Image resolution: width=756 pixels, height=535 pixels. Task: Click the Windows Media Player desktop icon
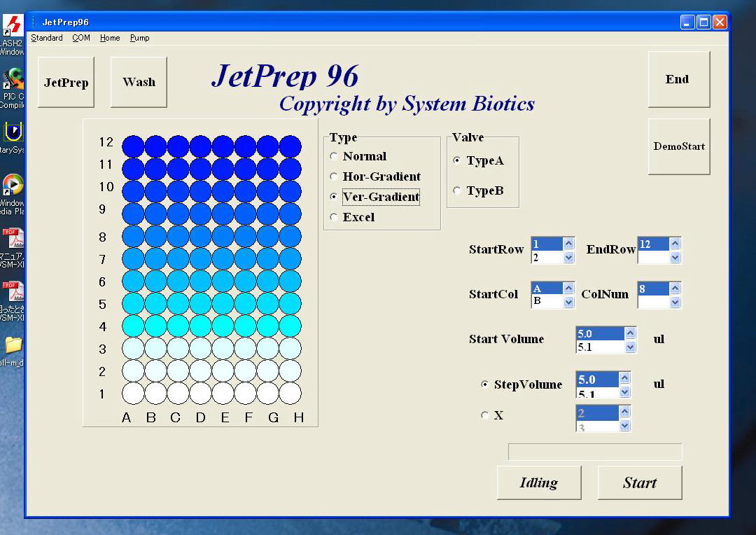pyautogui.click(x=13, y=186)
